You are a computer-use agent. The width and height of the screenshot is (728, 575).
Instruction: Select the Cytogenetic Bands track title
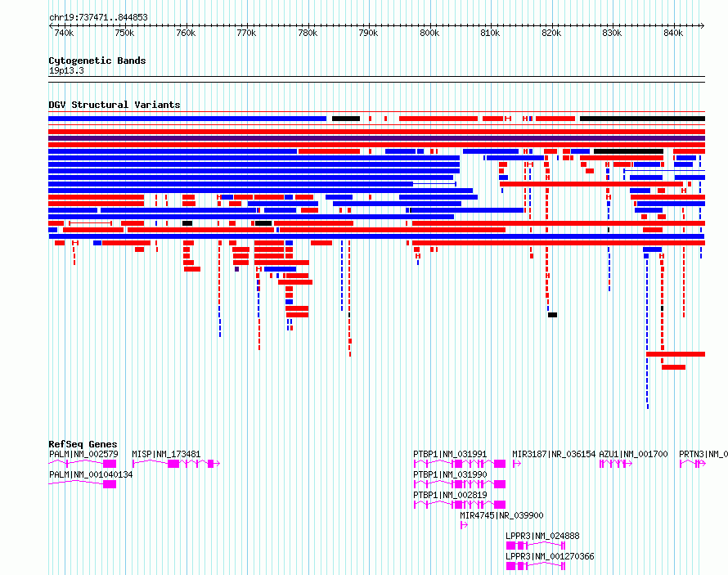pyautogui.click(x=97, y=61)
